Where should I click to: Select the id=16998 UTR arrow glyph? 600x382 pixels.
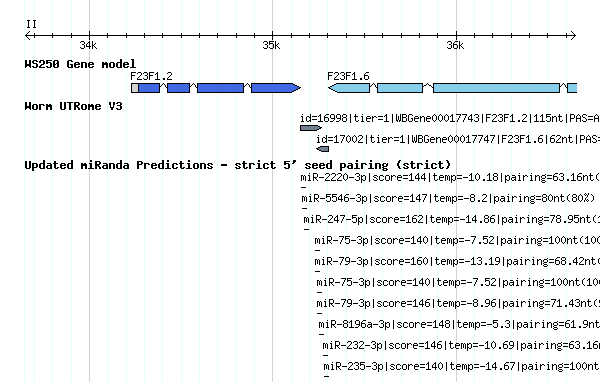(311, 128)
